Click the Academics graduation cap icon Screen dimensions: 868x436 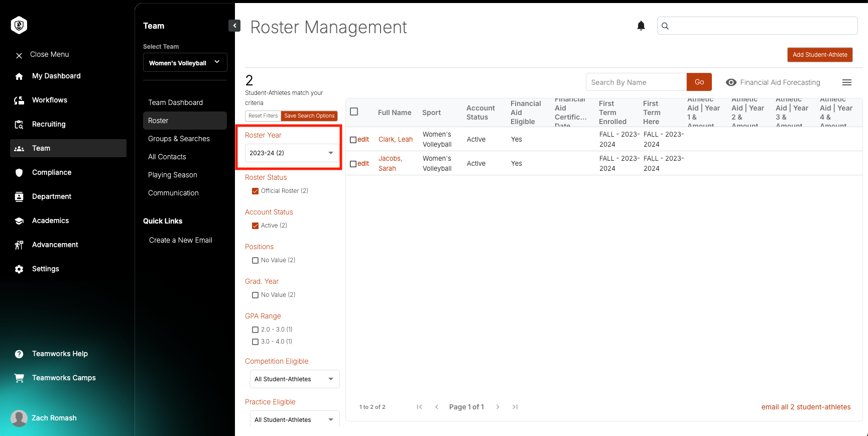[x=19, y=221]
